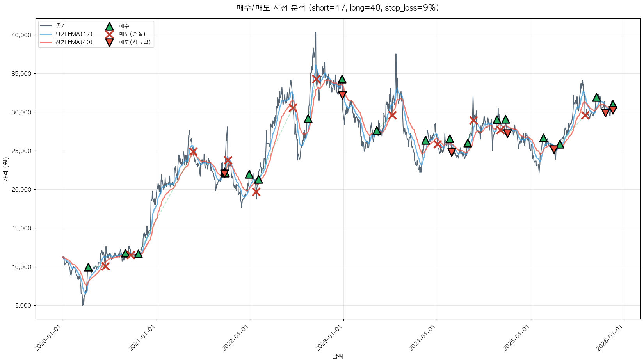Click the 장기 EMA(40) red line sample
The height and width of the screenshot is (363, 644).
46,43
